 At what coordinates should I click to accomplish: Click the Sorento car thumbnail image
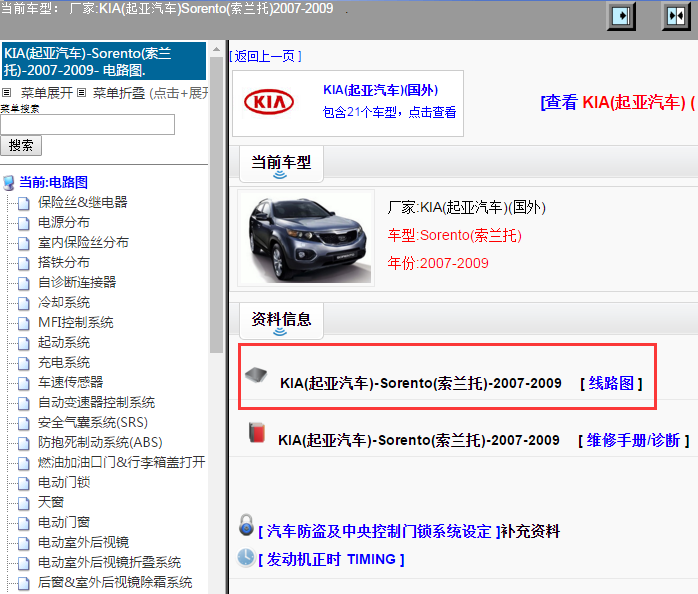(306, 238)
